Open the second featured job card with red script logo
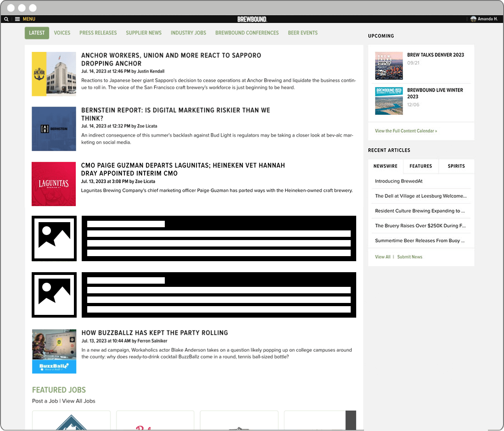The image size is (504, 431). (x=155, y=420)
